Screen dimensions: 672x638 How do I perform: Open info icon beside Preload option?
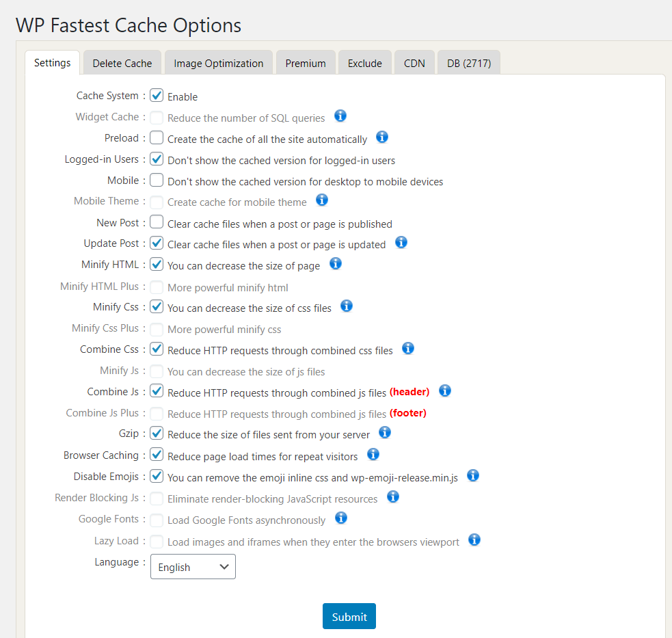(x=382, y=137)
